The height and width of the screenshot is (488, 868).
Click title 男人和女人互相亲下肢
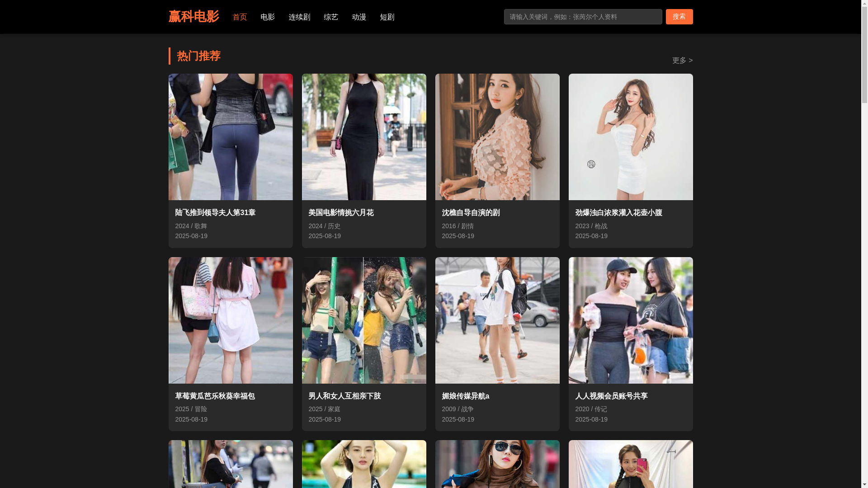pyautogui.click(x=344, y=396)
